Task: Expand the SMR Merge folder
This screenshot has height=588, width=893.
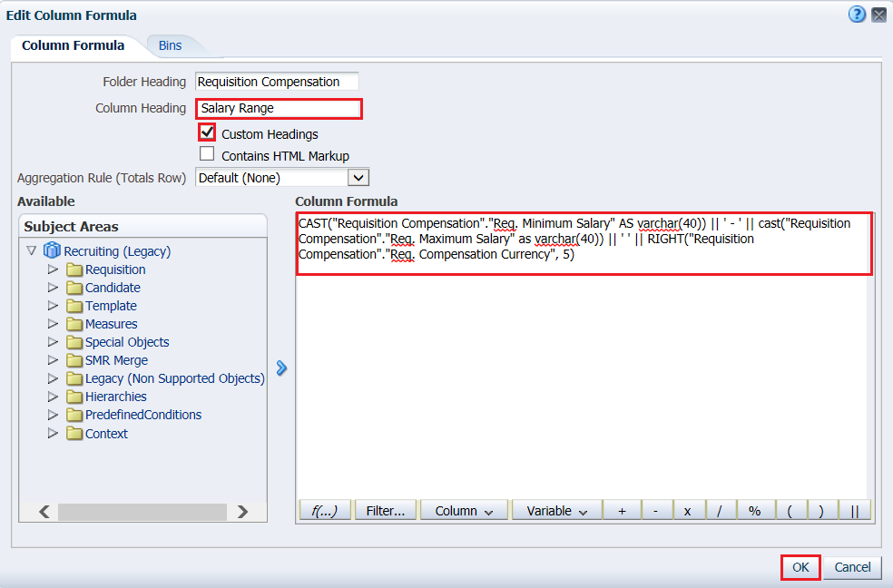Action: coord(53,360)
